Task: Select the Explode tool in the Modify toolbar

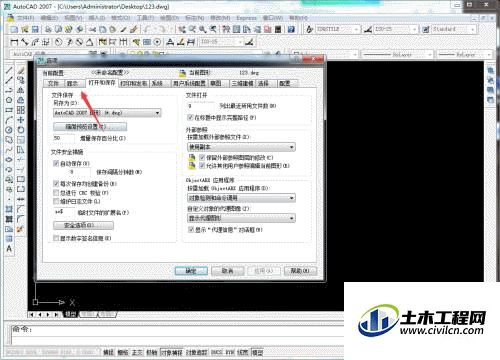Action: tap(21, 229)
